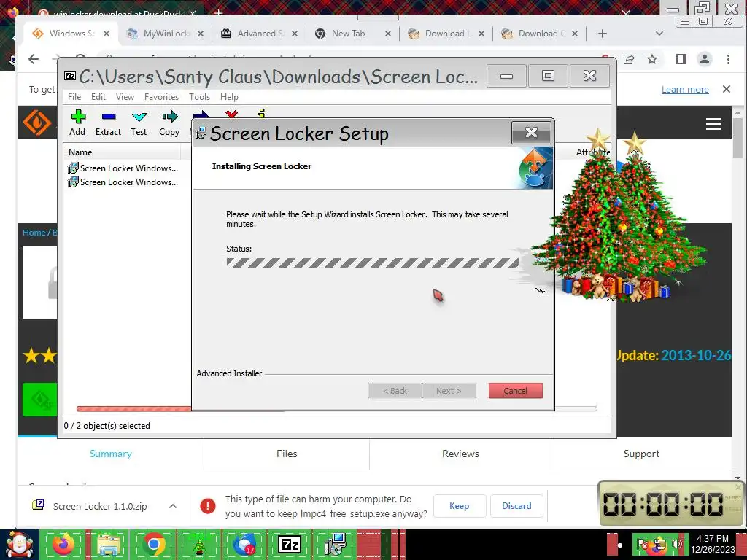Open the Favorites menu in 7-Zip
The width and height of the screenshot is (747, 560).
coord(161,97)
